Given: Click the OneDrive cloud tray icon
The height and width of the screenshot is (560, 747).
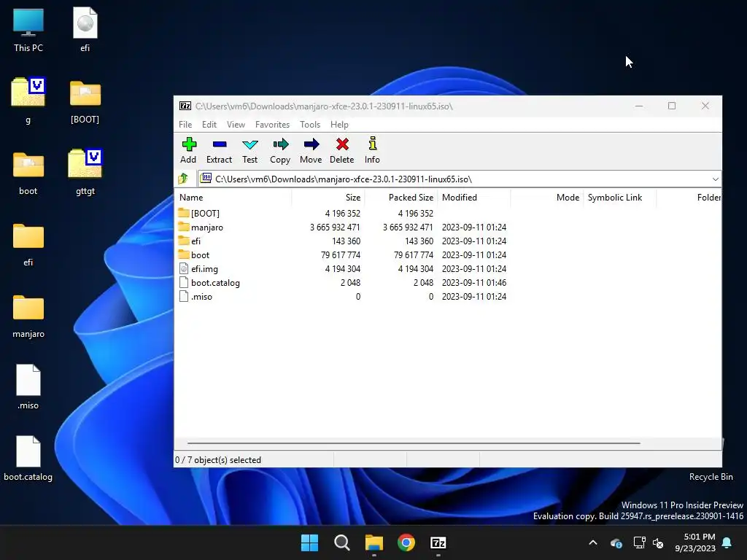Looking at the screenshot, I should 616,542.
